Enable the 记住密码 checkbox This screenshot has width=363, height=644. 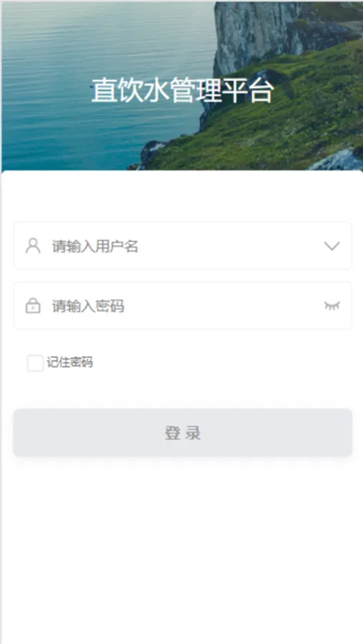(x=35, y=363)
